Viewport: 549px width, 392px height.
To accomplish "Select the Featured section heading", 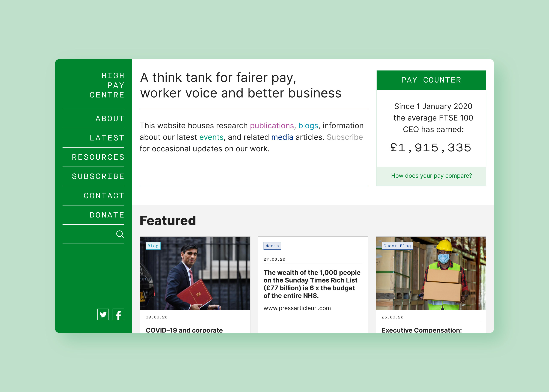I will 168,221.
